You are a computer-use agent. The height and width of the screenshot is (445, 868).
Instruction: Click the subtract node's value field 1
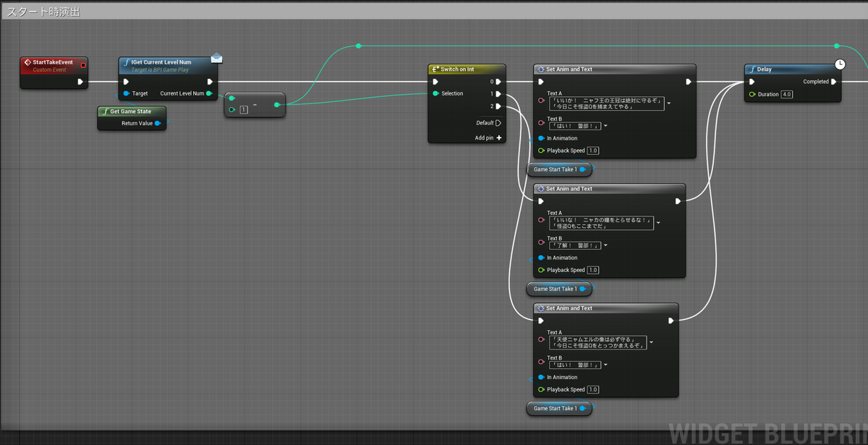click(243, 109)
